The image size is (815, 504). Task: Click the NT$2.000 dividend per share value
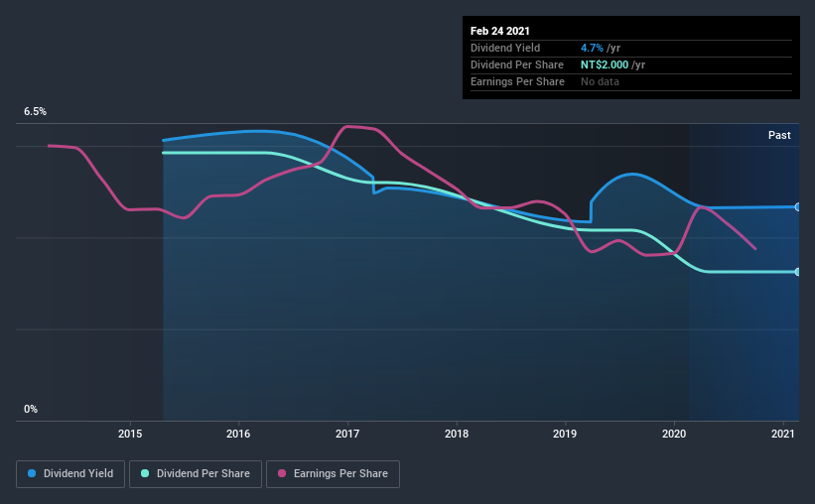pyautogui.click(x=605, y=64)
